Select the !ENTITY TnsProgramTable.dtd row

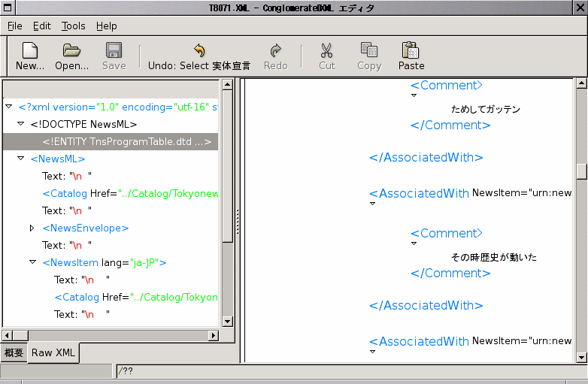click(126, 141)
